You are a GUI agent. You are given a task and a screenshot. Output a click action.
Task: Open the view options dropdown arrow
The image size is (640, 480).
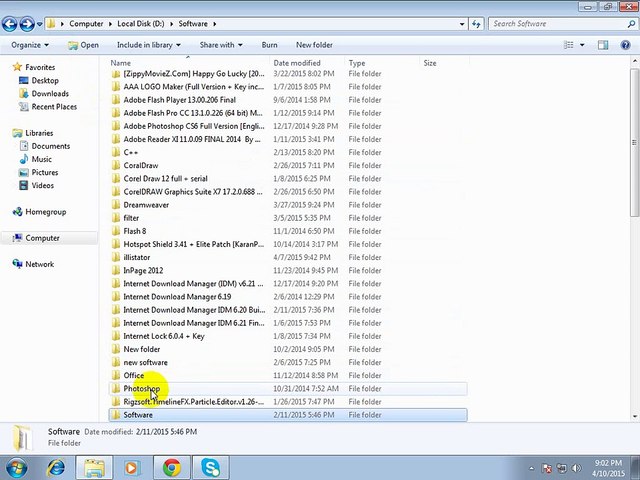[582, 45]
